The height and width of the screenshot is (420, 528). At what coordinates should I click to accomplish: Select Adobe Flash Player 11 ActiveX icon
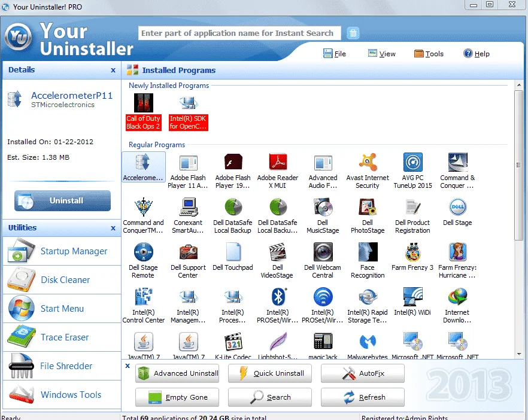pyautogui.click(x=188, y=172)
